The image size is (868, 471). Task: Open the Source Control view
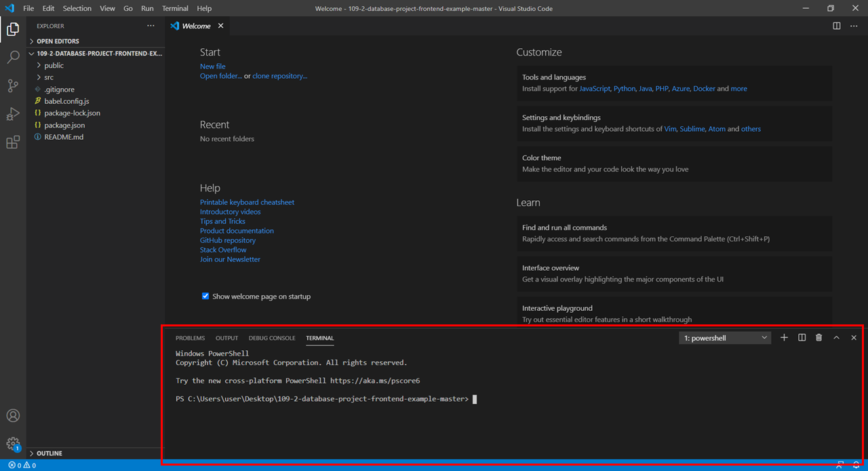click(13, 86)
